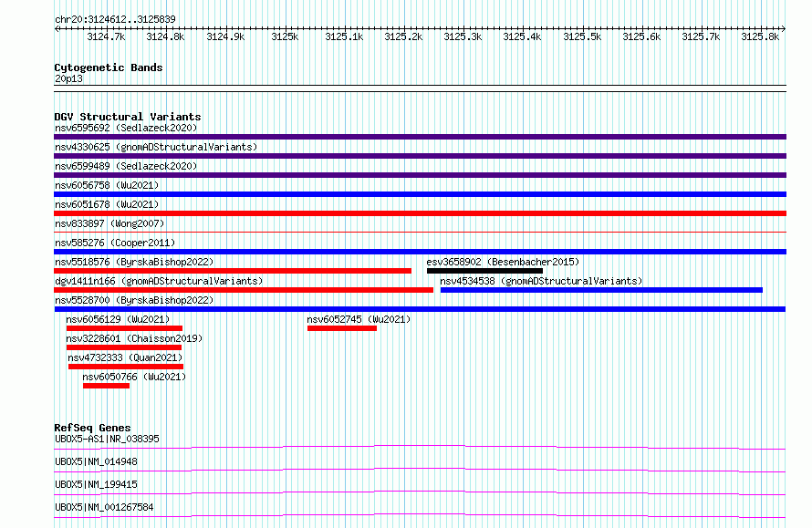
Task: Click the blue bar under nsv585276
Action: pyautogui.click(x=420, y=252)
